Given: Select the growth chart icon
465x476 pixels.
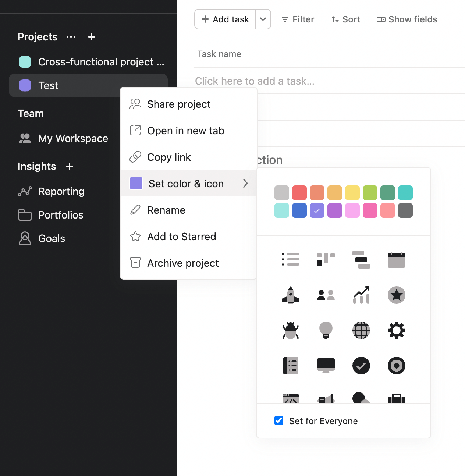Looking at the screenshot, I should tap(361, 295).
